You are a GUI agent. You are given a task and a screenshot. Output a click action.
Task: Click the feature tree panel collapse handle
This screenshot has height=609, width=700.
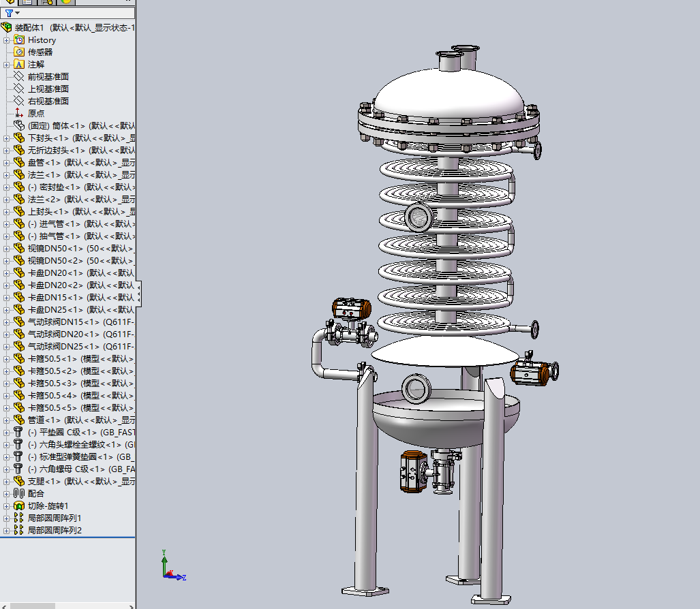(x=139, y=294)
